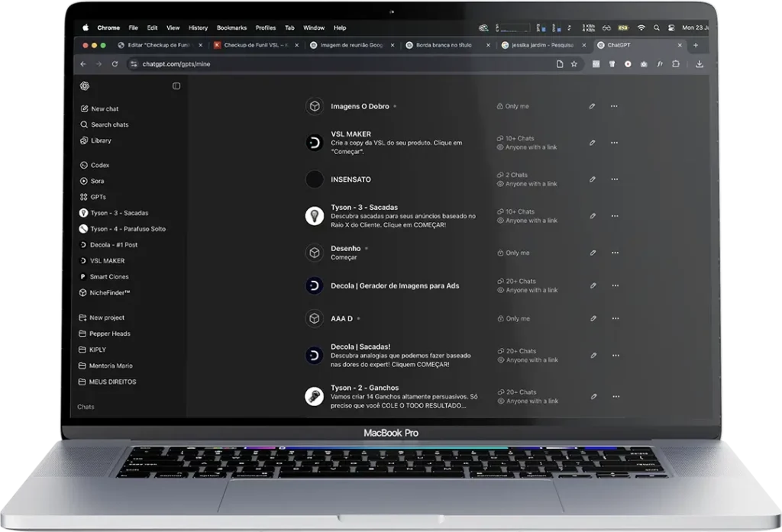The image size is (782, 532).
Task: Click the Imagens O Dobro cube avatar
Action: [315, 106]
